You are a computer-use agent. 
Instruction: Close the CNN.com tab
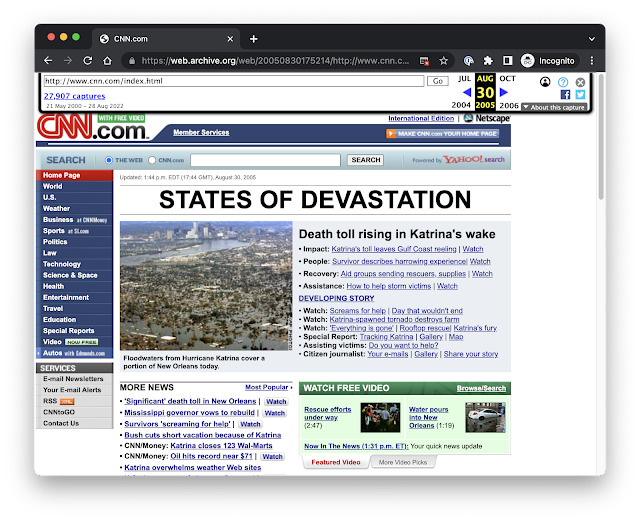pyautogui.click(x=230, y=39)
